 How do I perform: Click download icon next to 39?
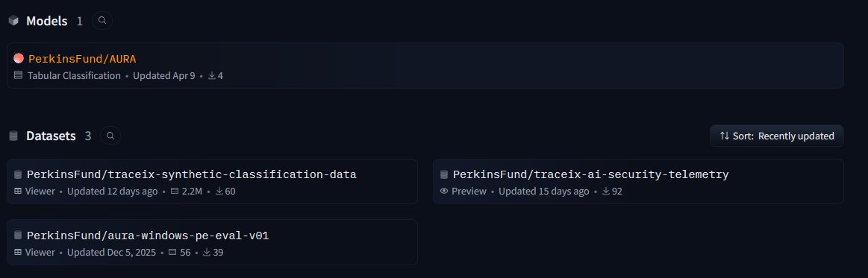(x=207, y=252)
